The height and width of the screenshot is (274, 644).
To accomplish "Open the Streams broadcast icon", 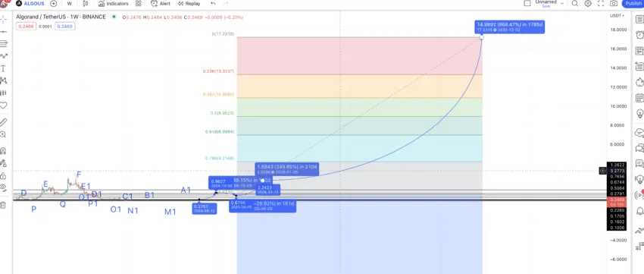I will (639, 195).
